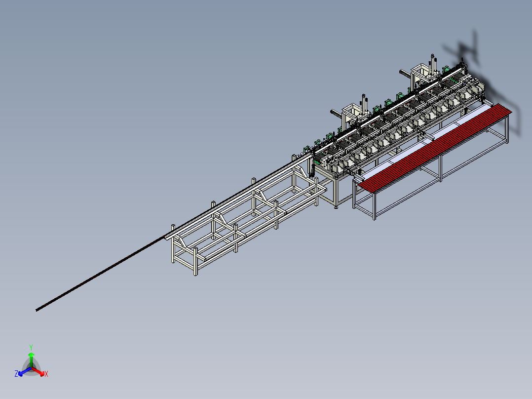This screenshot has width=532, height=399.
Task: Select the orientation triad center origin
Action: pos(31,368)
